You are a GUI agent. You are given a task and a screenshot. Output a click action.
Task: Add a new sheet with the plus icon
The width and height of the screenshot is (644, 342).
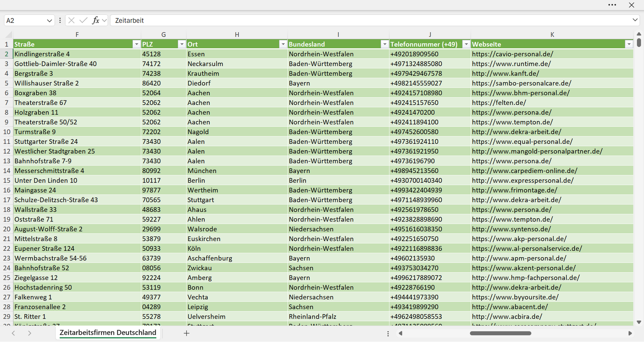click(x=186, y=333)
